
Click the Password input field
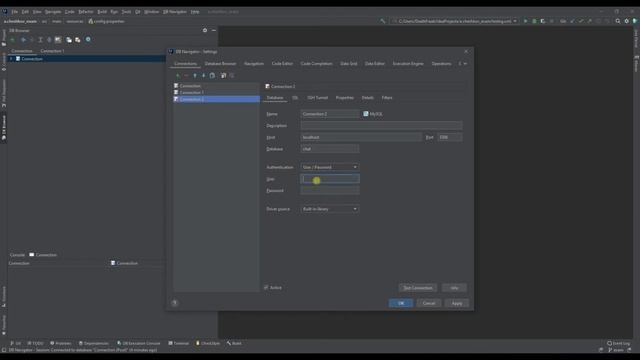point(330,191)
